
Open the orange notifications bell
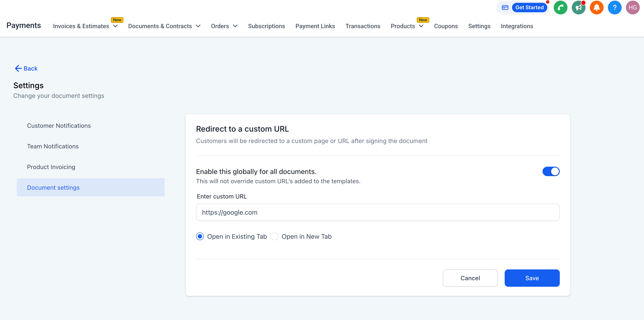click(x=596, y=8)
